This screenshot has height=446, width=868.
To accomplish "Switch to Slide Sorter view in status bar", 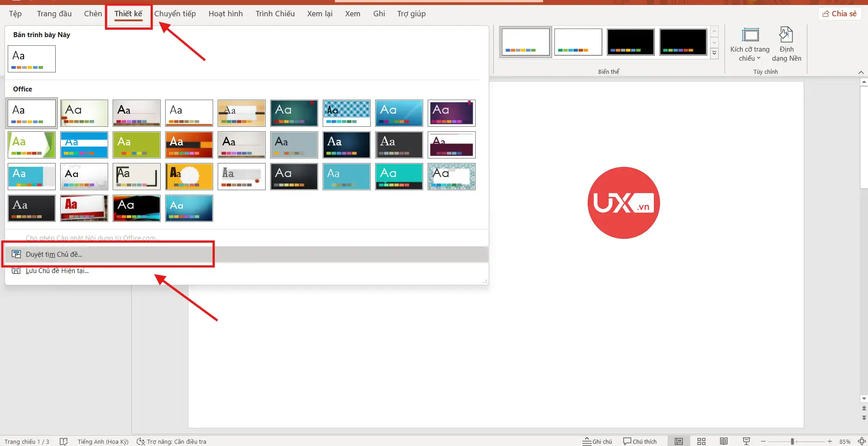I will coord(701,441).
